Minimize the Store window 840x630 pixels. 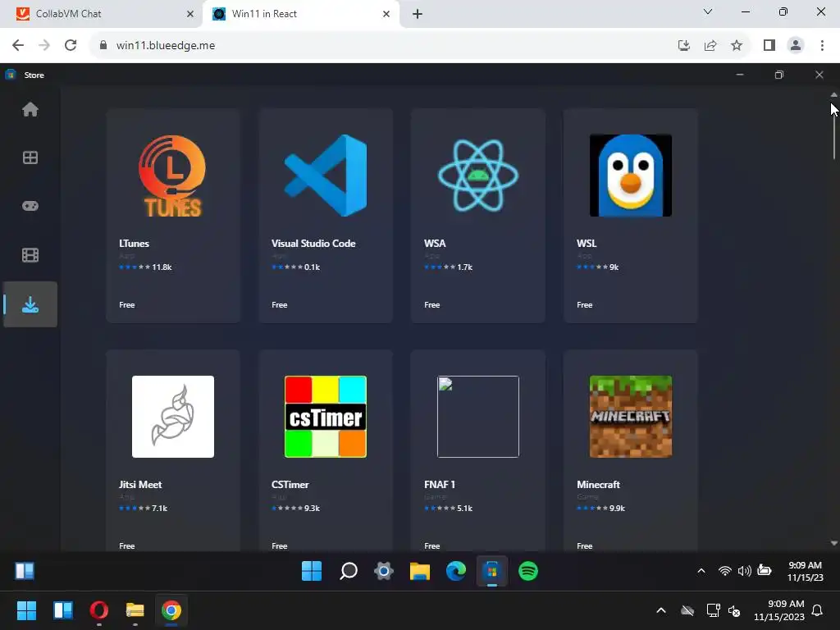(x=739, y=75)
